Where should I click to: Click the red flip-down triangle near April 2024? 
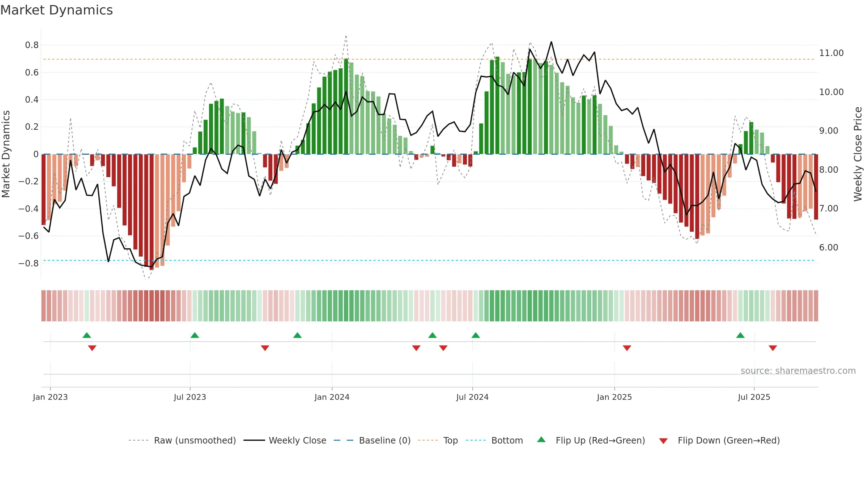pyautogui.click(x=416, y=348)
